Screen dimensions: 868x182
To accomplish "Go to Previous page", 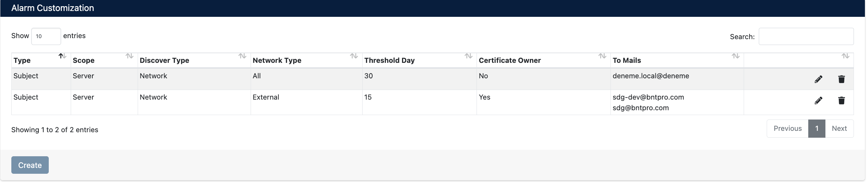I will click(x=787, y=128).
